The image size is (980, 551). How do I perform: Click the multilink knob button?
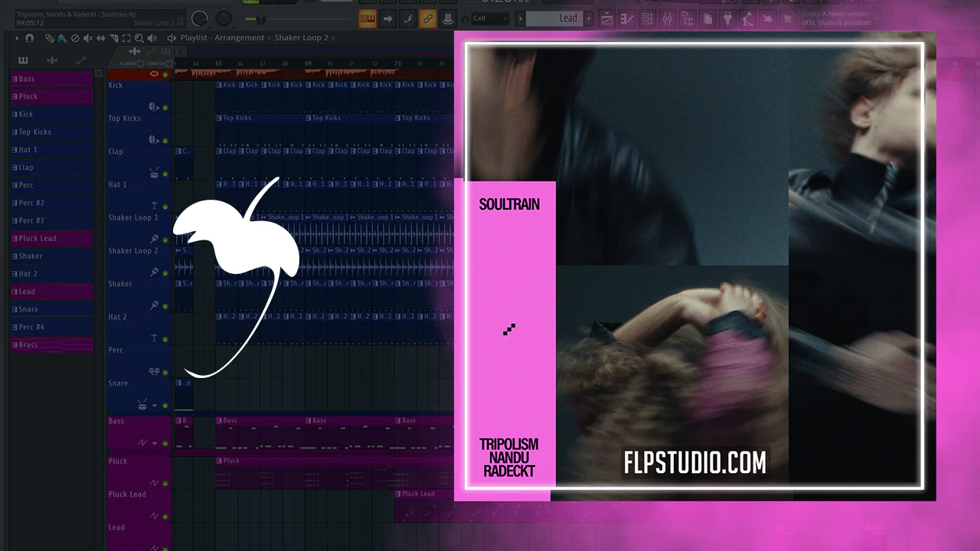click(448, 18)
